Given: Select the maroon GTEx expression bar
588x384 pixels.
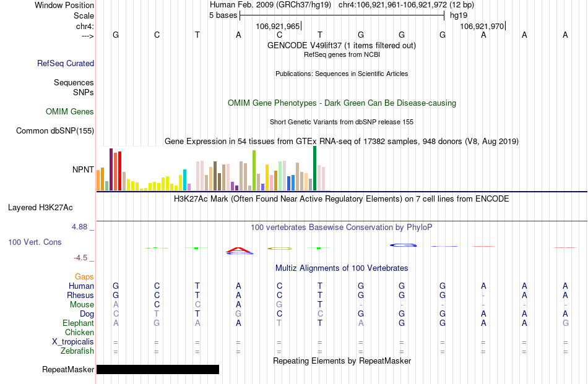Looking at the screenshot, I should click(x=111, y=169).
